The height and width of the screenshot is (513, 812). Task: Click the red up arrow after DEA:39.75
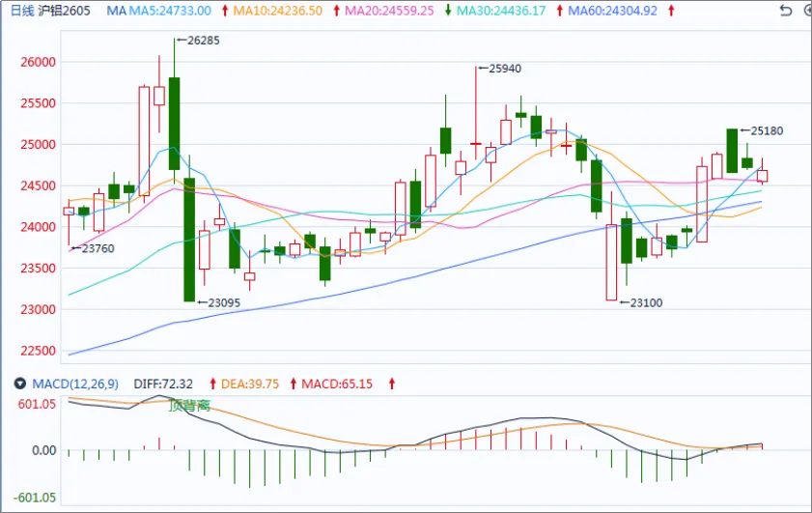(294, 384)
